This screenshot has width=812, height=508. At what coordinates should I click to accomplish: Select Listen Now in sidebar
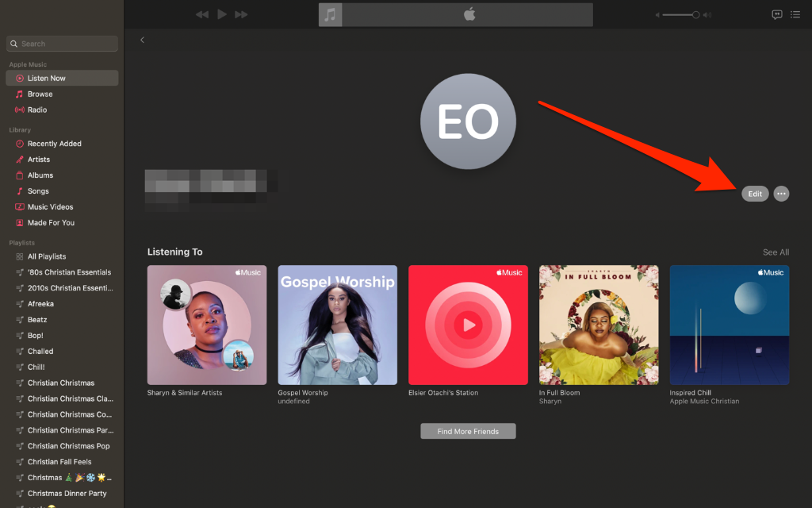click(62, 79)
